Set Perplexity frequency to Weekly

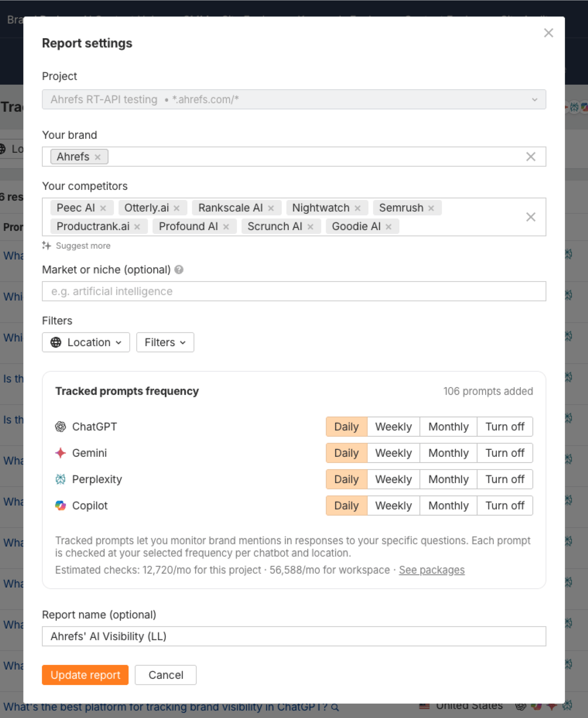[x=393, y=479]
